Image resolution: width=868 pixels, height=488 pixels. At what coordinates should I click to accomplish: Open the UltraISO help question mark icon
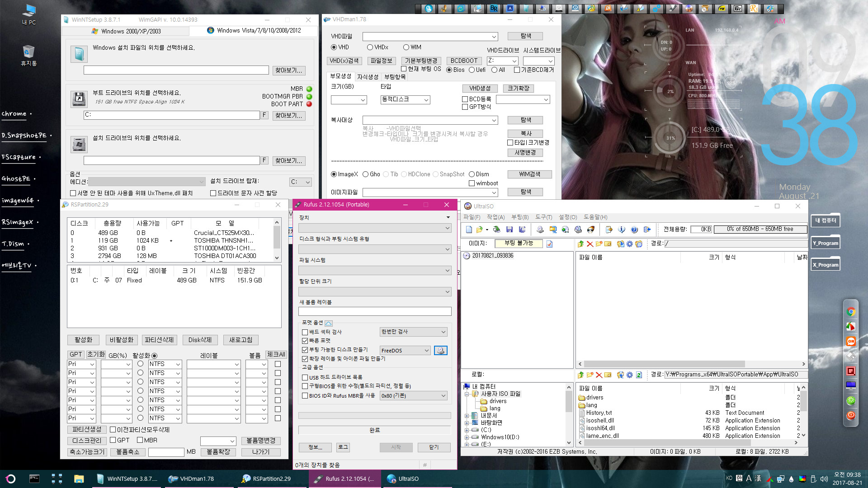[x=634, y=230]
